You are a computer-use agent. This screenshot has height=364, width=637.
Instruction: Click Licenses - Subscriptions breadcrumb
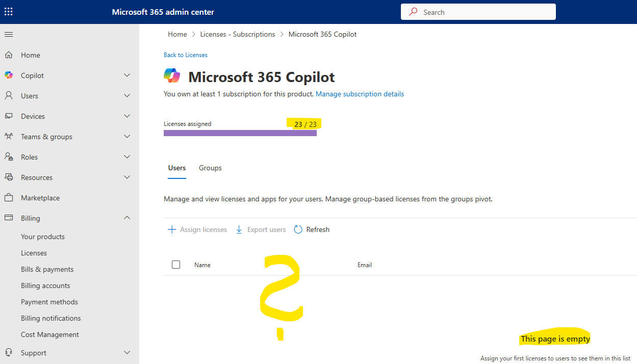(238, 34)
